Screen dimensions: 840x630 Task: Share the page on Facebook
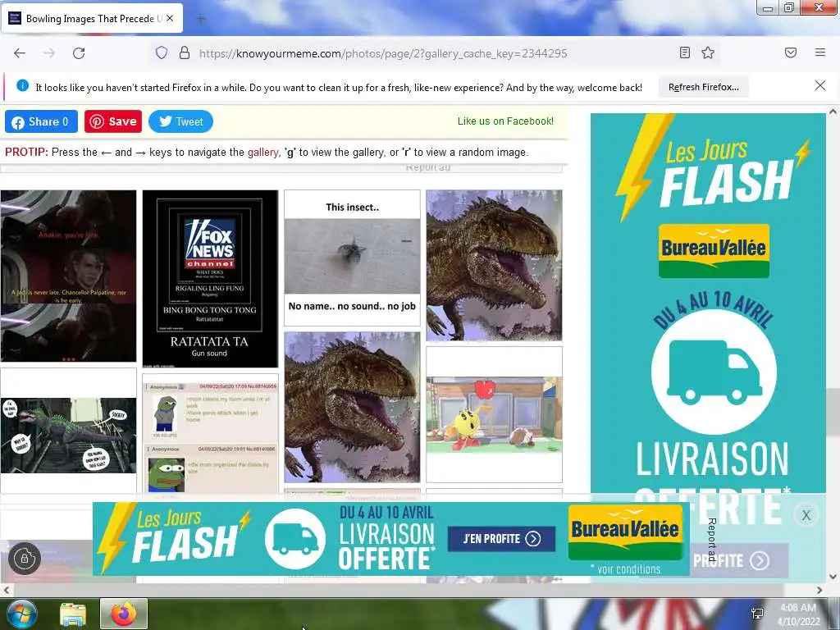pos(41,121)
